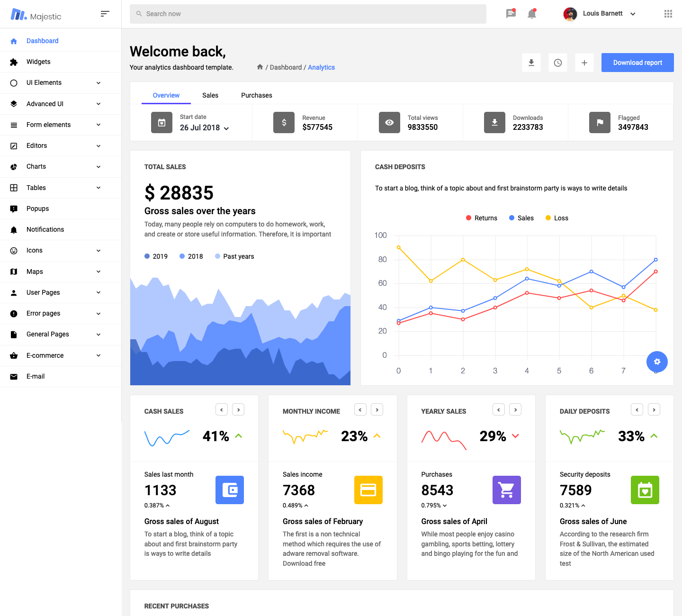Switch to the Sales tab

tap(210, 95)
